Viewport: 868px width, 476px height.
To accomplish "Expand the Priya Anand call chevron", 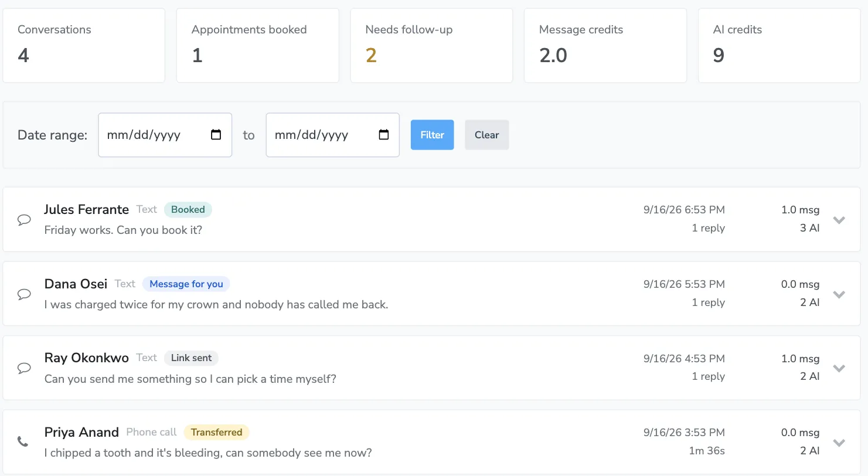I will click(839, 443).
